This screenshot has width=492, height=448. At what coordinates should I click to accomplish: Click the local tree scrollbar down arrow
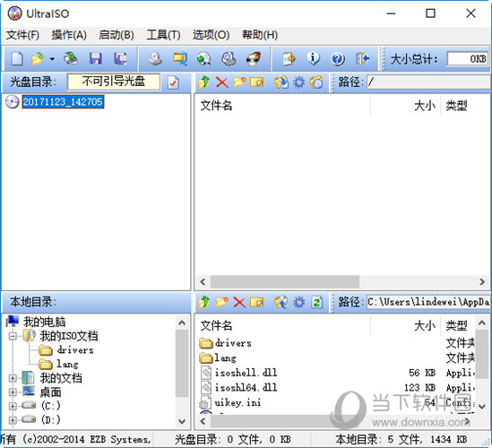182,421
